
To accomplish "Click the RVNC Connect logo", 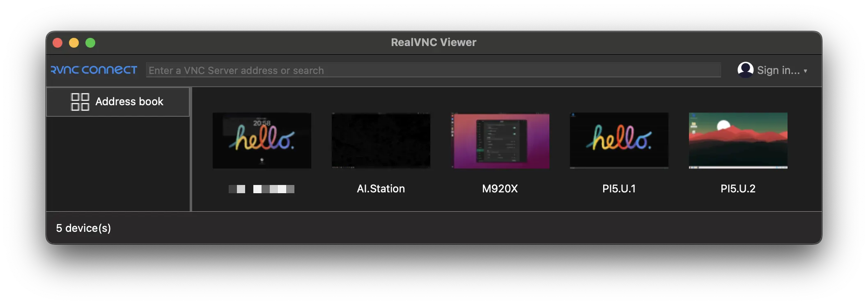I will pyautogui.click(x=94, y=70).
